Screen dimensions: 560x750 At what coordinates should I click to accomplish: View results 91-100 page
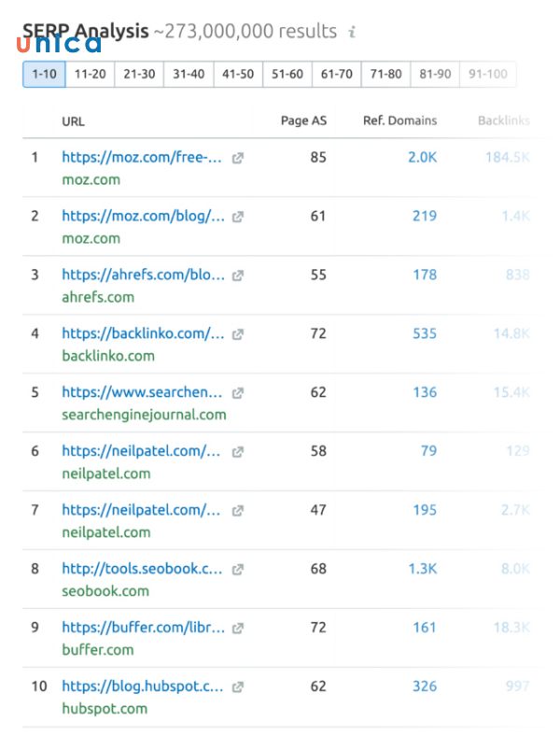[488, 74]
